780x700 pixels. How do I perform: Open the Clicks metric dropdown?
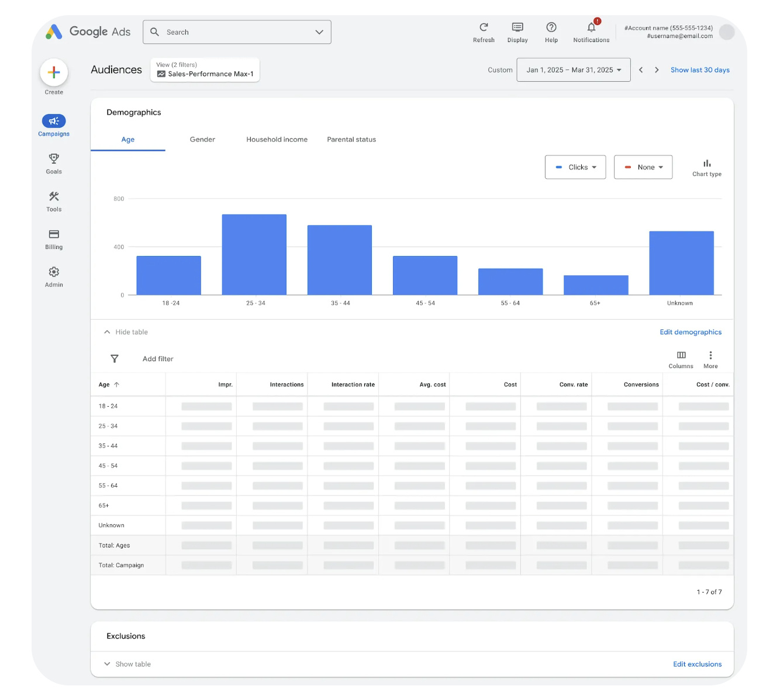[x=575, y=167]
